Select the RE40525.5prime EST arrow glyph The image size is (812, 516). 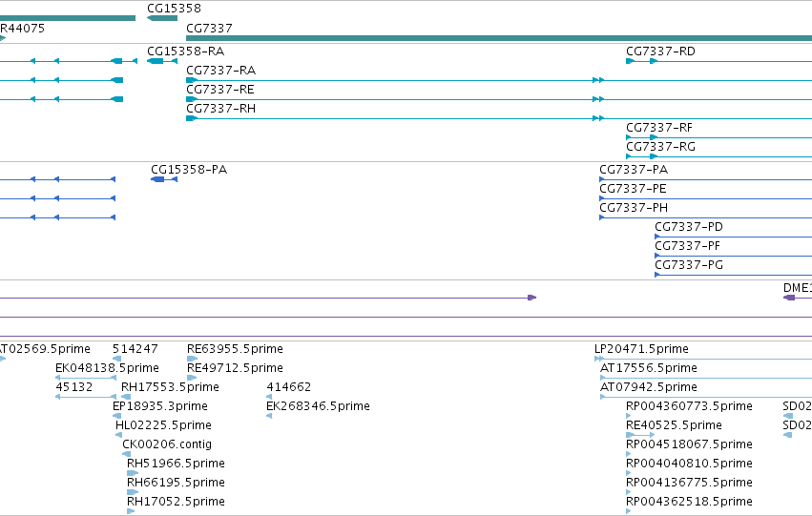640,435
